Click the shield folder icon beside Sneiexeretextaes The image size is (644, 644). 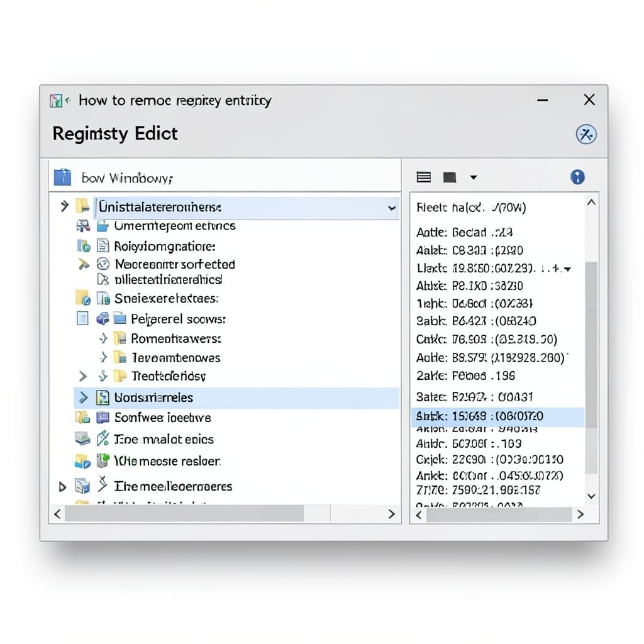point(82,297)
